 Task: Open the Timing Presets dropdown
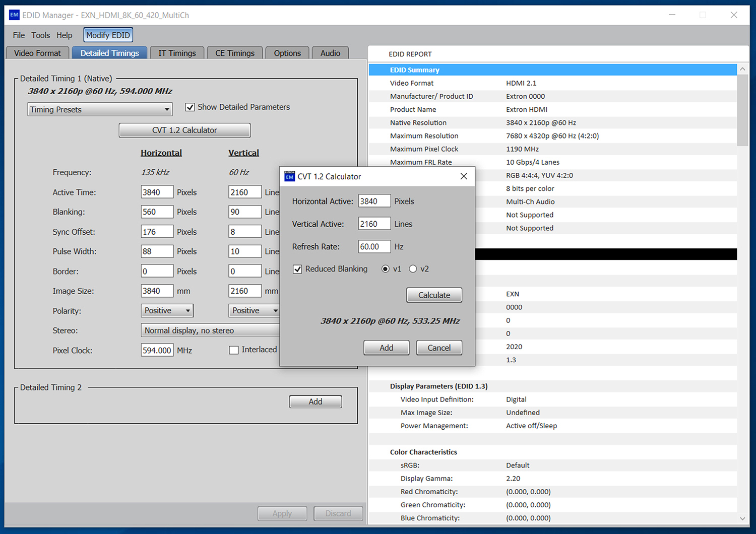100,109
